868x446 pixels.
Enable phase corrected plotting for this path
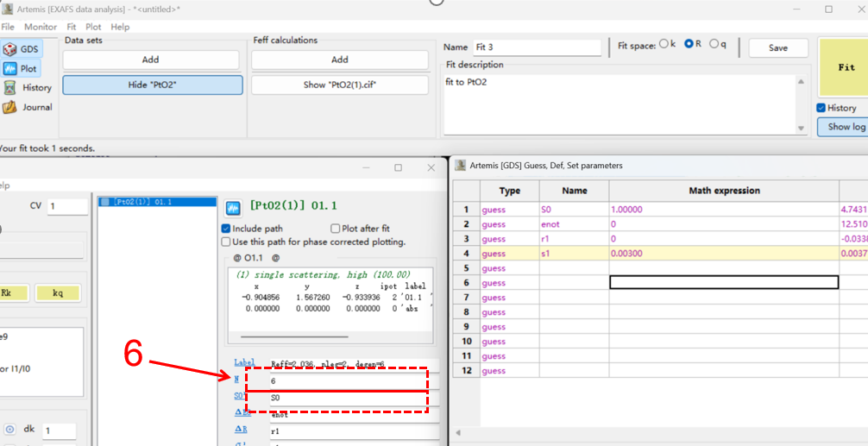(226, 242)
